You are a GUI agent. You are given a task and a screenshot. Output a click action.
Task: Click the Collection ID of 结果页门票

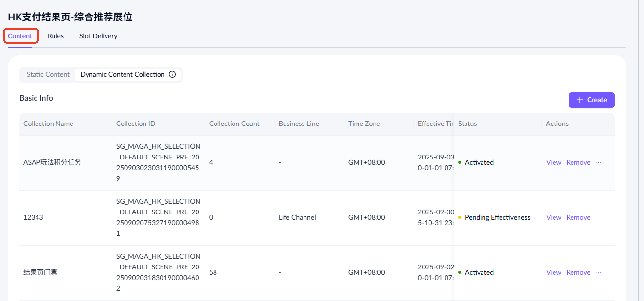coord(158,272)
